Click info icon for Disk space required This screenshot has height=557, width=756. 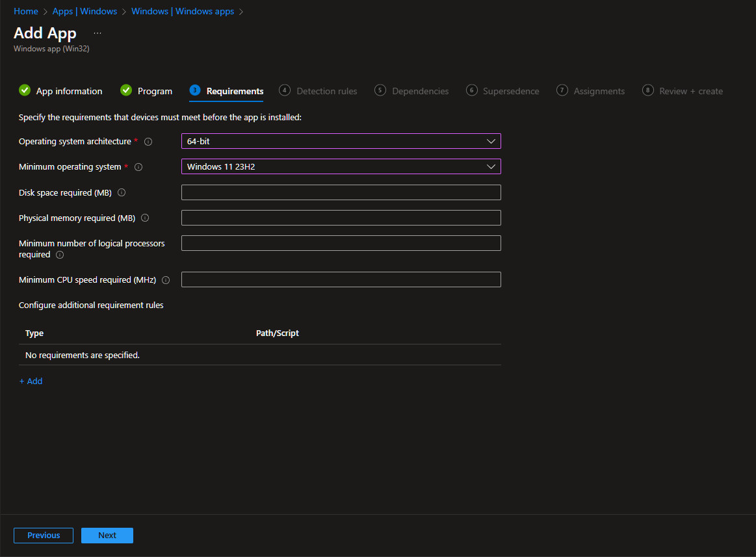click(122, 192)
